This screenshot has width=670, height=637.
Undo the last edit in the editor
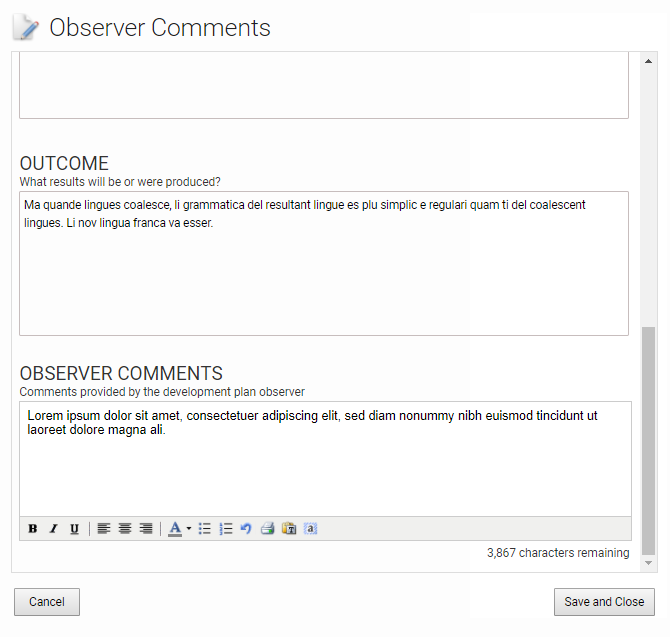[x=246, y=528]
